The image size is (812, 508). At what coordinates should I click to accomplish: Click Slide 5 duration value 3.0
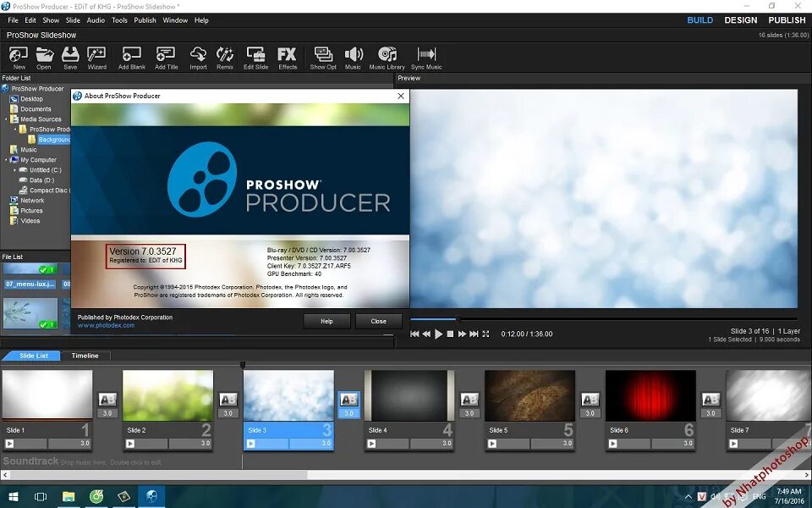pos(568,444)
